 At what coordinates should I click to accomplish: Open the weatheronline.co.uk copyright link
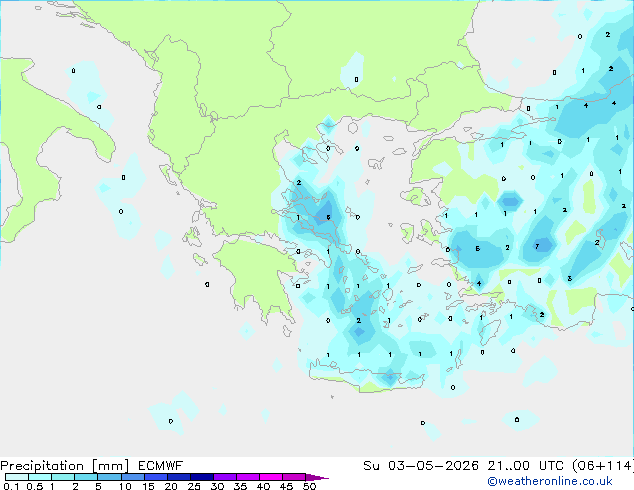pos(550,481)
